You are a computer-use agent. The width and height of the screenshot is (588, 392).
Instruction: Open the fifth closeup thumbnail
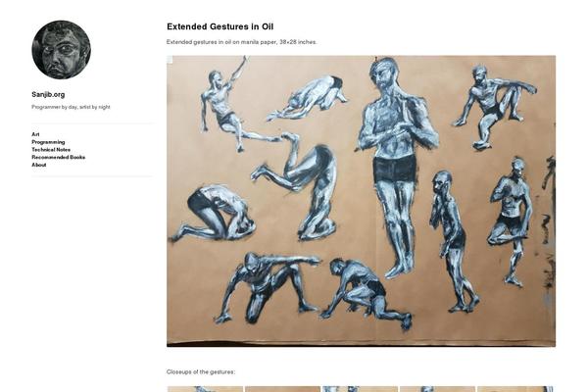coord(514,389)
